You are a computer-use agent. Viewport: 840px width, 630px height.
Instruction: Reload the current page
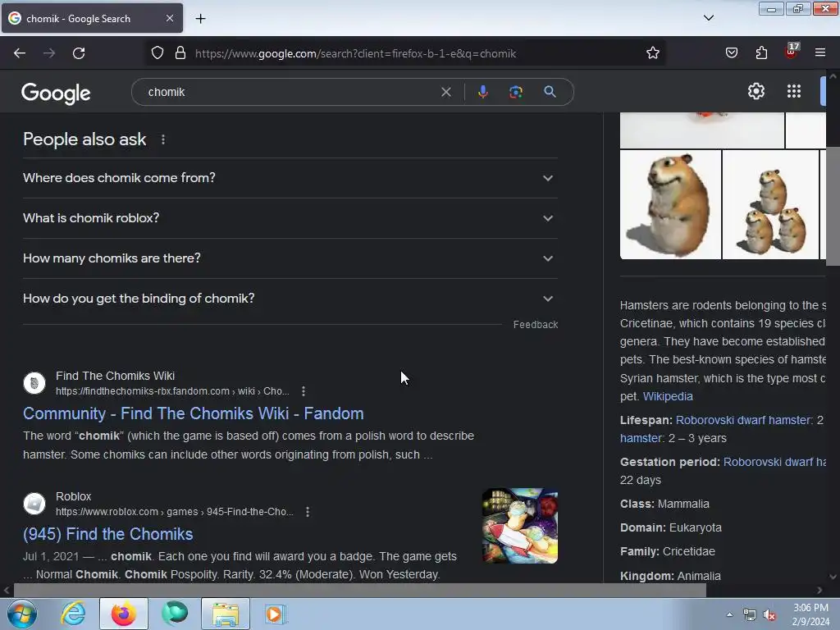pos(79,53)
